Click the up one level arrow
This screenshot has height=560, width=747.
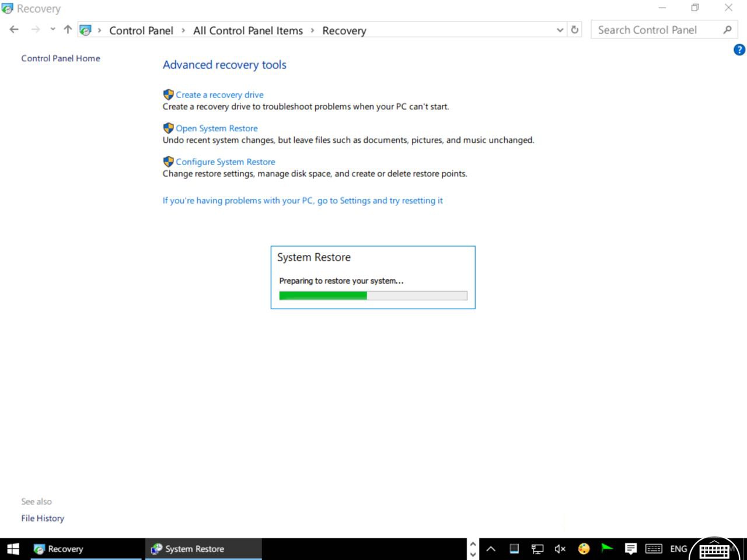[68, 30]
